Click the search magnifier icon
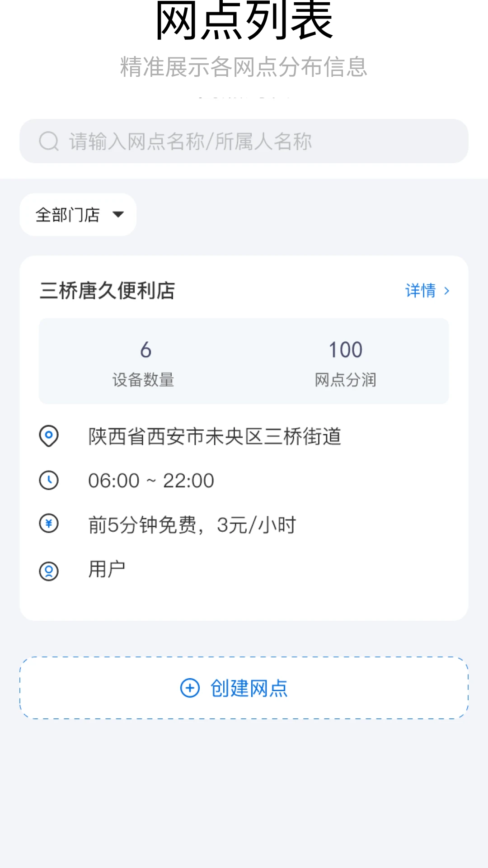The image size is (488, 868). click(x=49, y=141)
